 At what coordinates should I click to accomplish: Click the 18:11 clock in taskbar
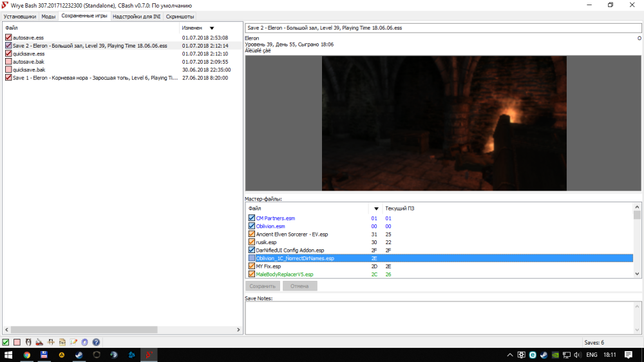(610, 355)
